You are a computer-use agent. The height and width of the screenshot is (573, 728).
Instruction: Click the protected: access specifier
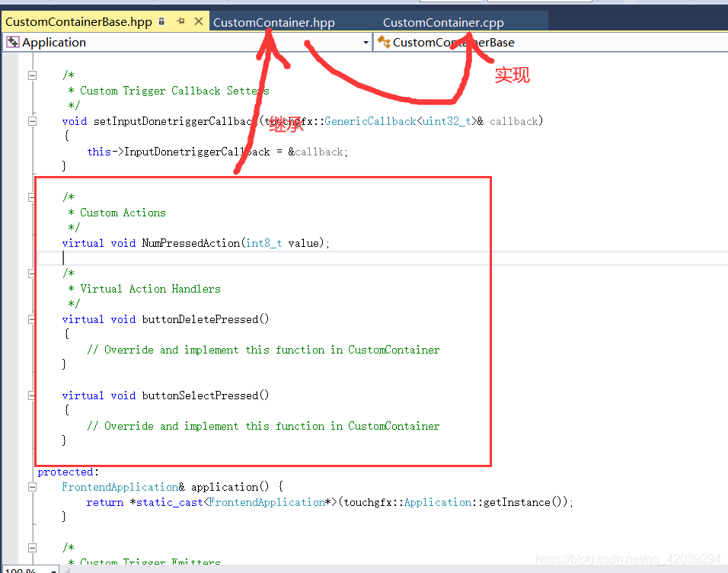click(x=69, y=472)
